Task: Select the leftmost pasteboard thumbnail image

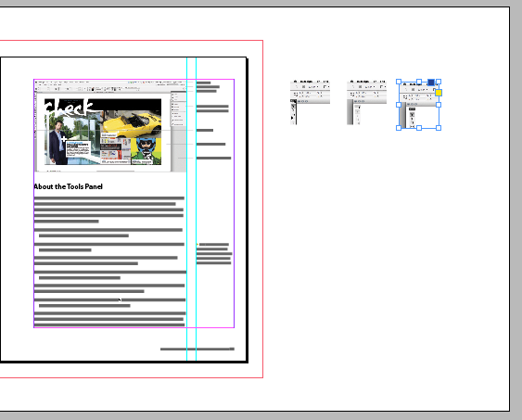Action: coord(310,103)
